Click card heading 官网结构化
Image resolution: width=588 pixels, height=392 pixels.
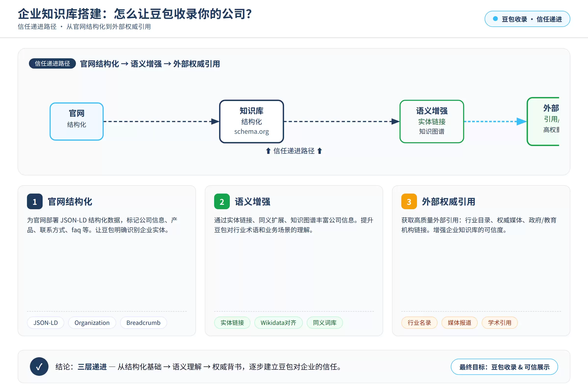pos(70,201)
